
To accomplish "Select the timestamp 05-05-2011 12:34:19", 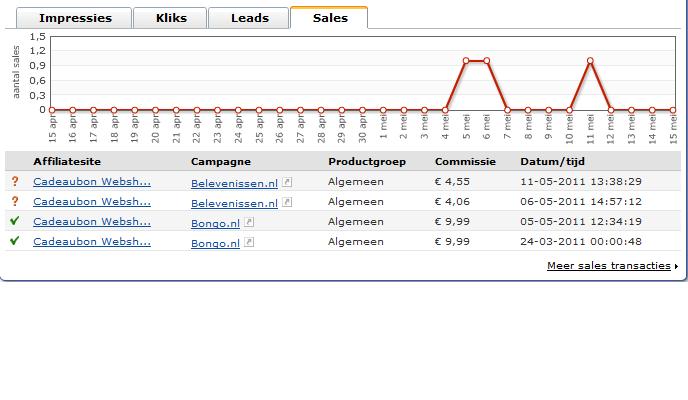I will pyautogui.click(x=581, y=221).
